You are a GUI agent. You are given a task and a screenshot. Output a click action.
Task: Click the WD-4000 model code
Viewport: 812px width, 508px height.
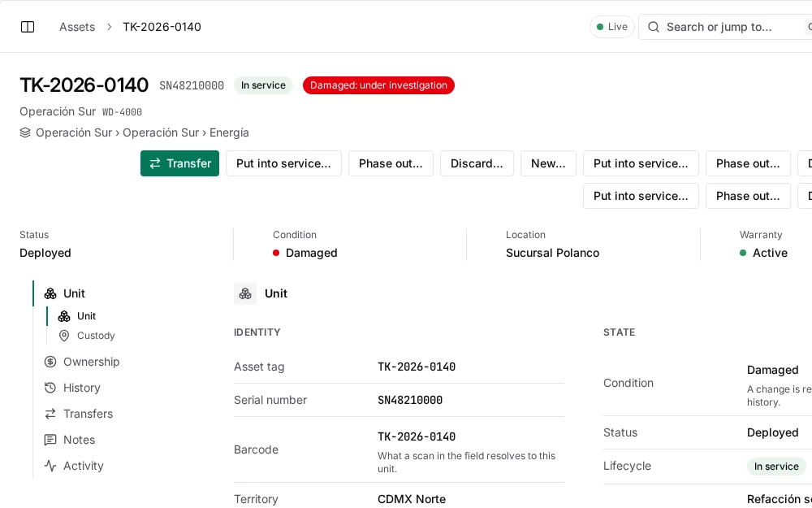tap(123, 112)
